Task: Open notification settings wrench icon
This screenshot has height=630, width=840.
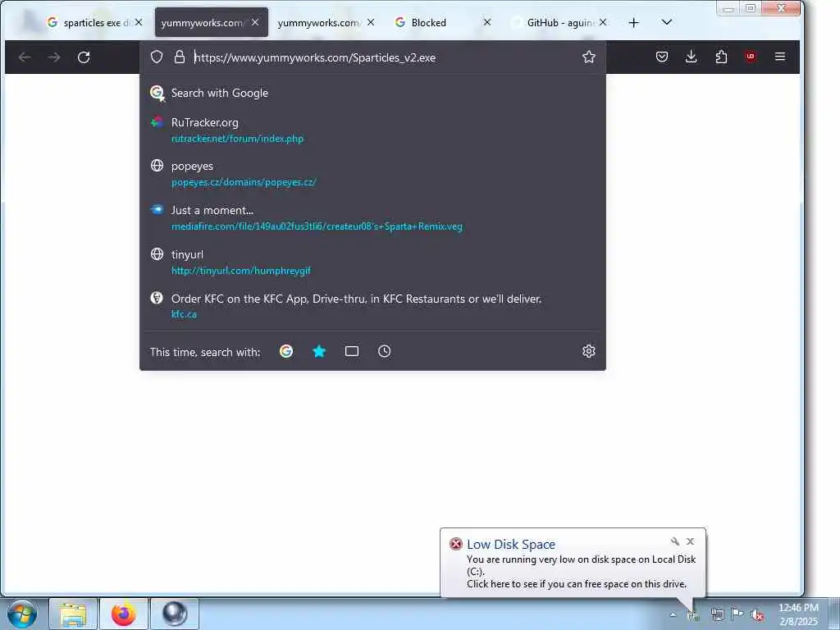Action: (675, 541)
